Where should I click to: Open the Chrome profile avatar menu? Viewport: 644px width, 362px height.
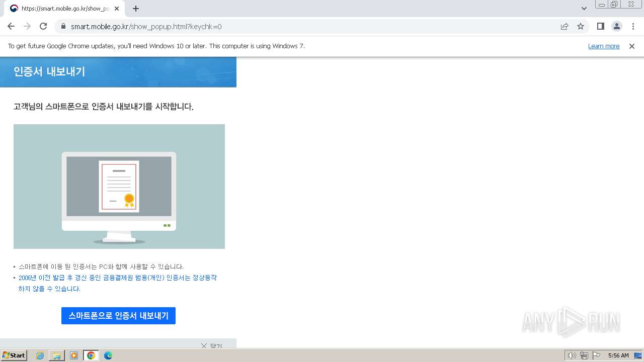pos(616,26)
